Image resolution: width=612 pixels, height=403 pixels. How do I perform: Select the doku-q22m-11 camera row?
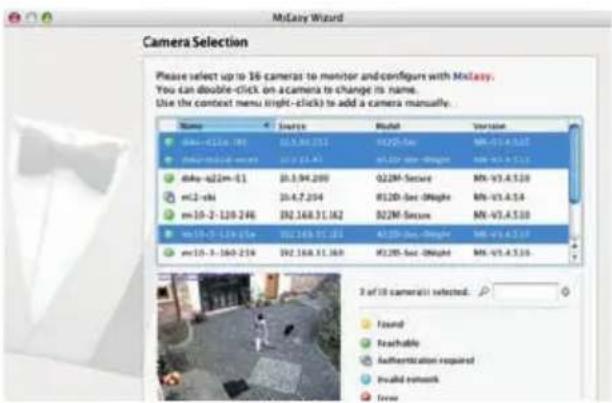point(363,178)
